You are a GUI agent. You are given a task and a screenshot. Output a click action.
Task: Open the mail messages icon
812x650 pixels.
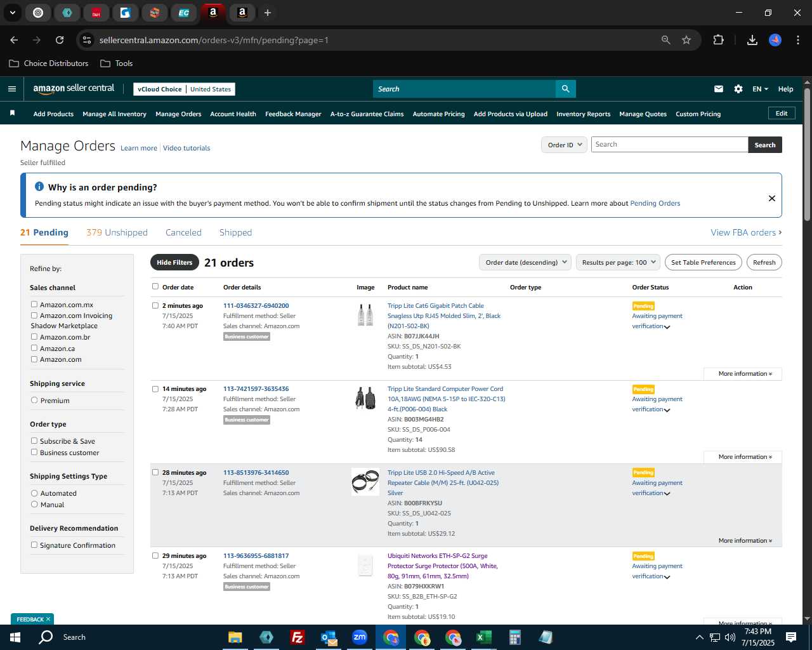[x=718, y=89]
